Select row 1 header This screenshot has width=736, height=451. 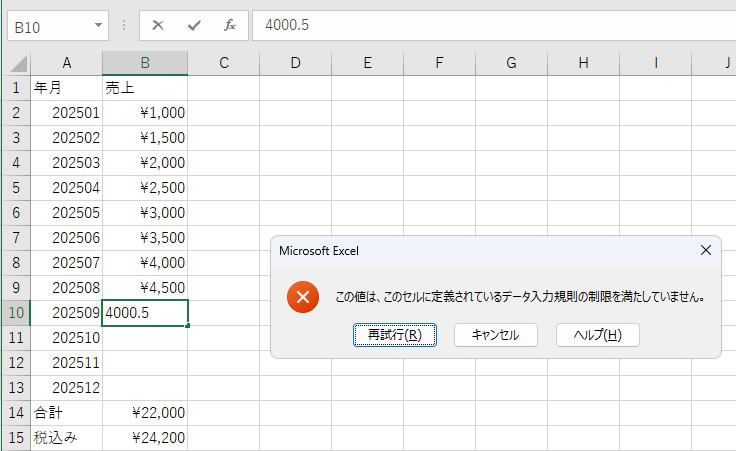tap(16, 88)
